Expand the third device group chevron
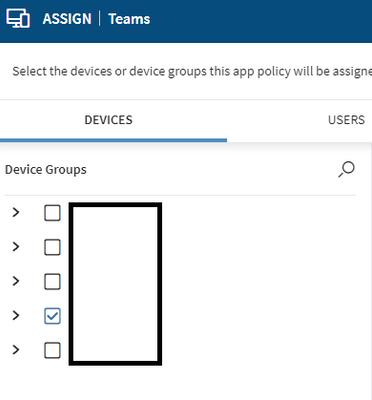The image size is (372, 400). pyautogui.click(x=16, y=281)
